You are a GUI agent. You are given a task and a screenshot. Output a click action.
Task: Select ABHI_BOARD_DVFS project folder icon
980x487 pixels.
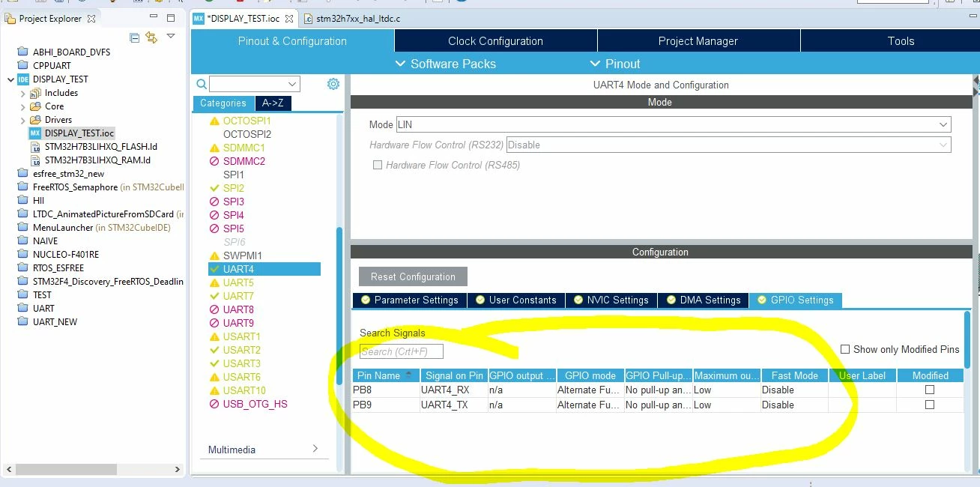[23, 52]
